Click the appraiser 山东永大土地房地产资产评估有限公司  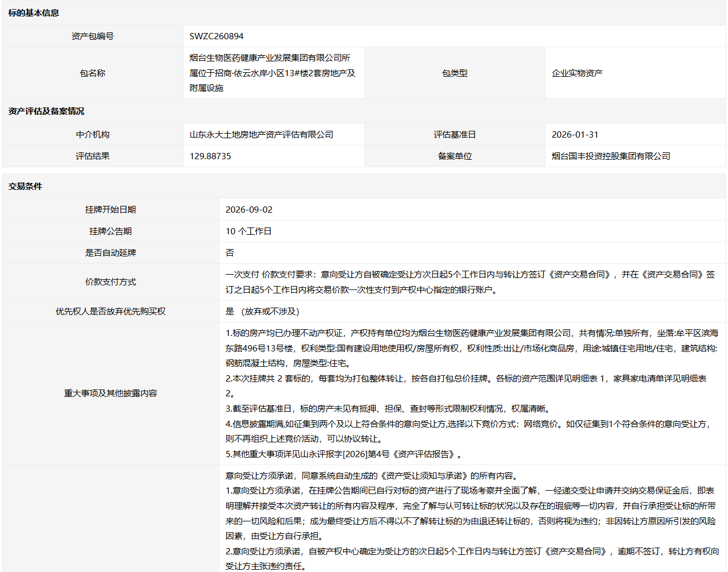click(261, 135)
